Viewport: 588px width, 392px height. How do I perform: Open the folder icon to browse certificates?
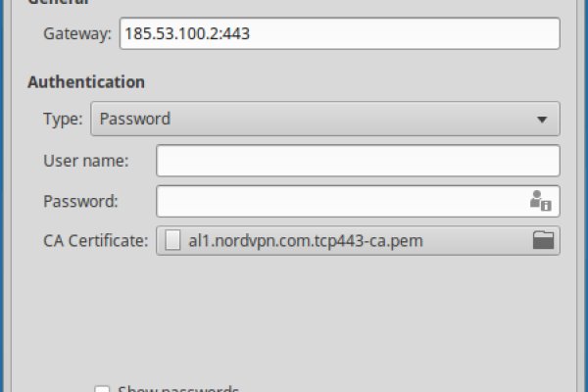click(x=544, y=240)
